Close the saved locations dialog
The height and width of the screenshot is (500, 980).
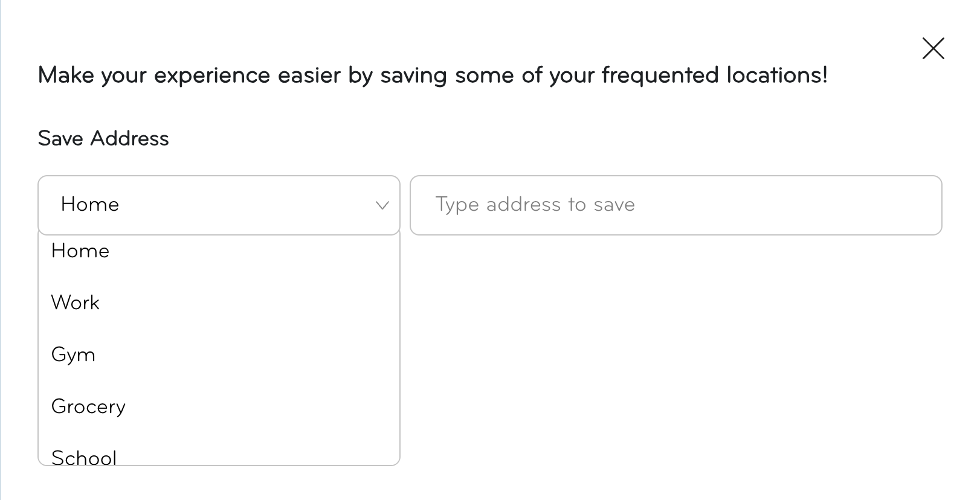point(933,48)
